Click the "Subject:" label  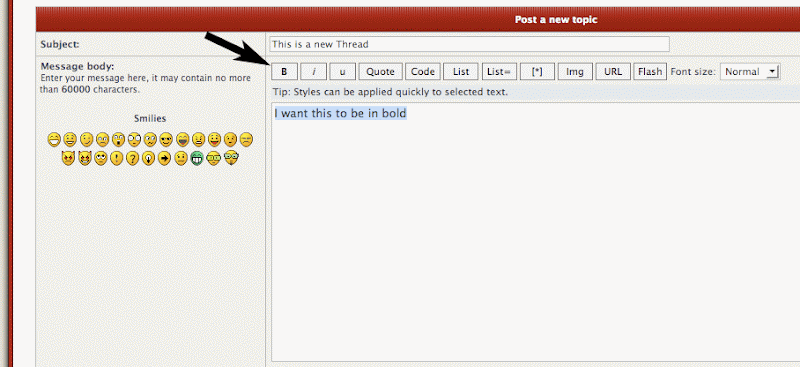60,44
